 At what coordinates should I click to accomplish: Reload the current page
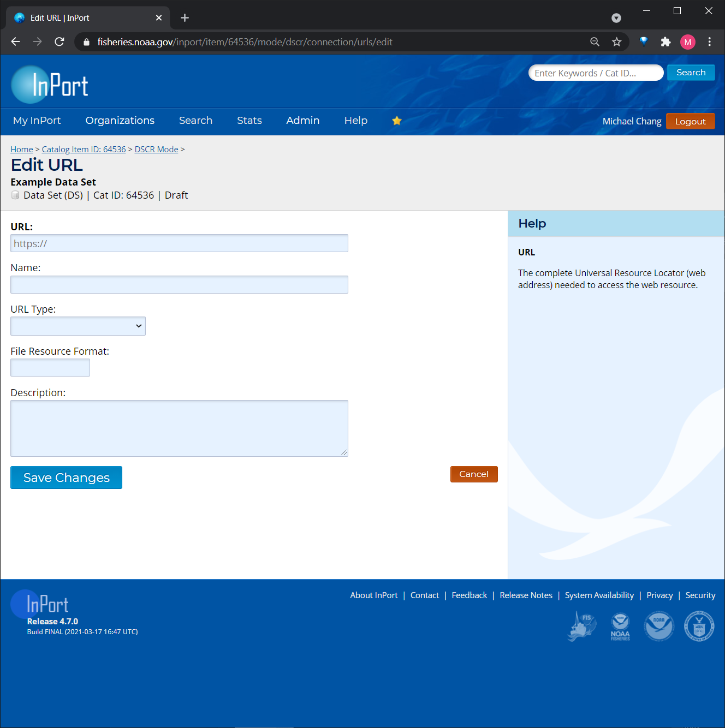60,41
